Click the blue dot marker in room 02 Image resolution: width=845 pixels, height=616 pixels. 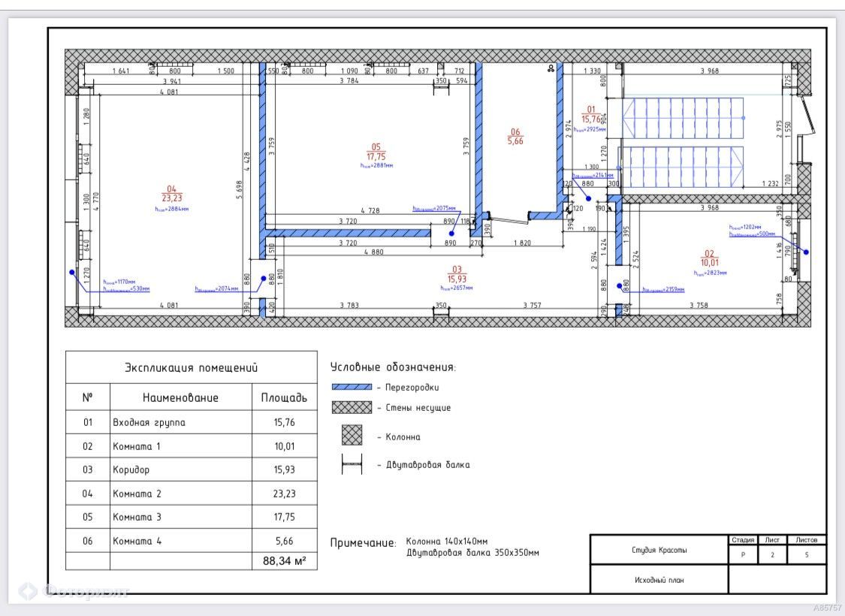(x=805, y=252)
